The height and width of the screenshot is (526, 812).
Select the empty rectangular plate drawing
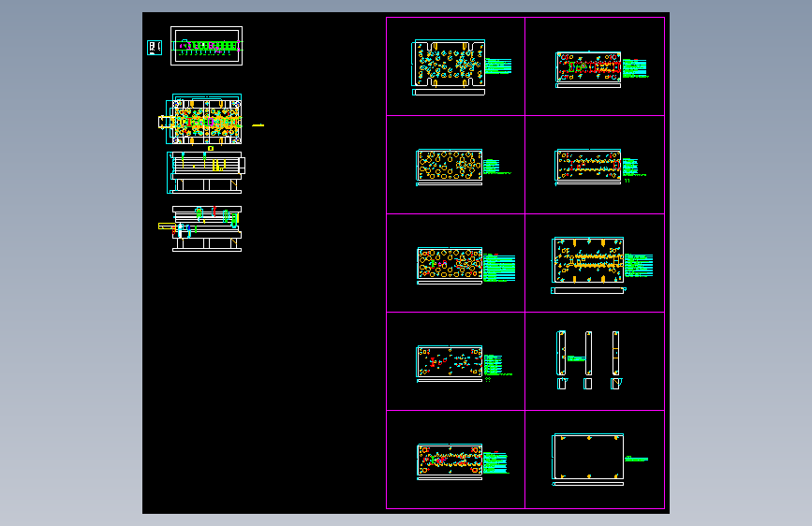pos(588,460)
